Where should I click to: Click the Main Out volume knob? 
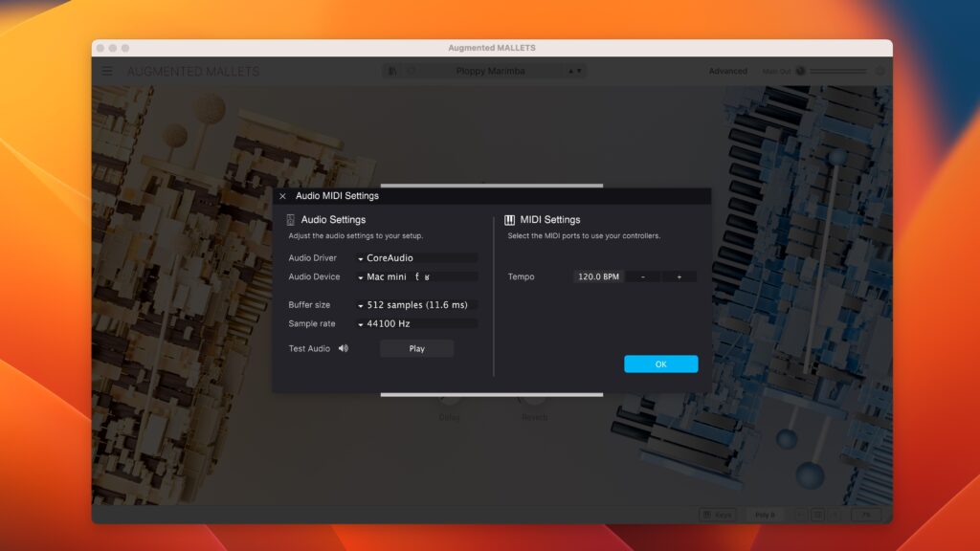click(800, 71)
